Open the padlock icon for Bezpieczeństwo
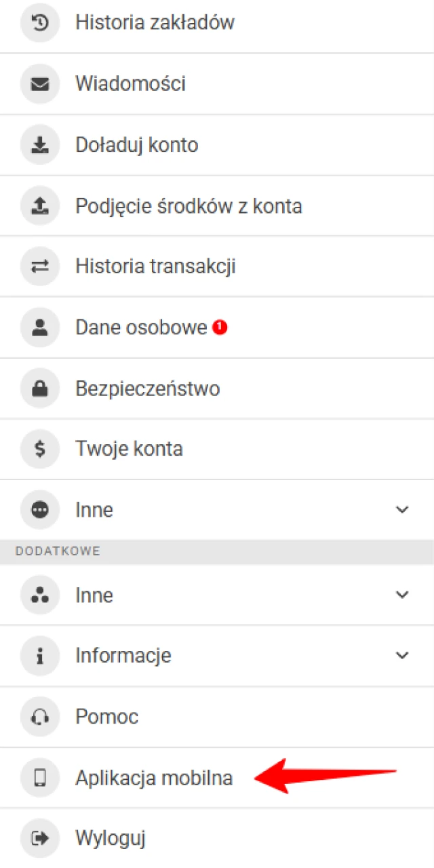The height and width of the screenshot is (868, 434). click(39, 388)
